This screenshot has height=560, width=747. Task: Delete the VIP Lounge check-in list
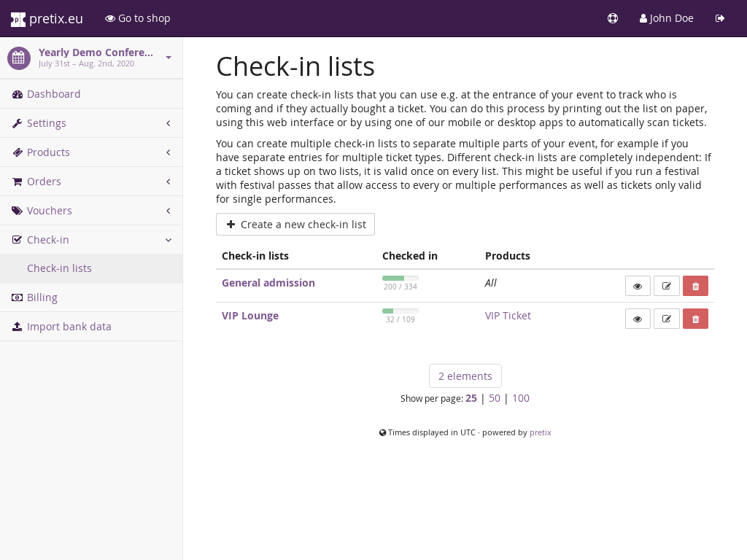point(695,319)
